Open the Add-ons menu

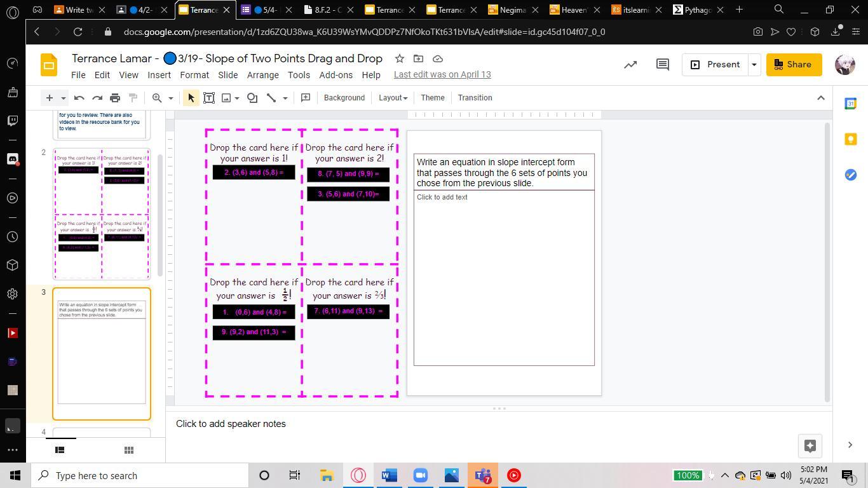point(336,74)
